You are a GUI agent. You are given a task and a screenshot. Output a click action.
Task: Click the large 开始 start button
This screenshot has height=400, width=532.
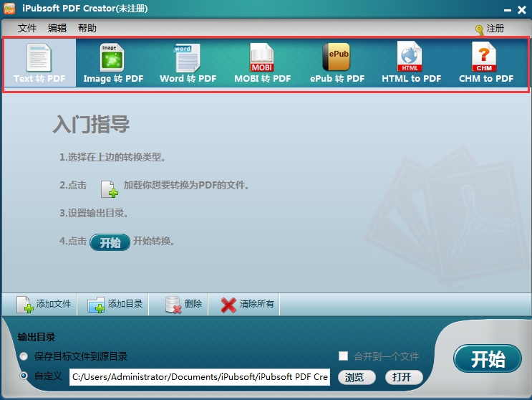click(x=488, y=358)
